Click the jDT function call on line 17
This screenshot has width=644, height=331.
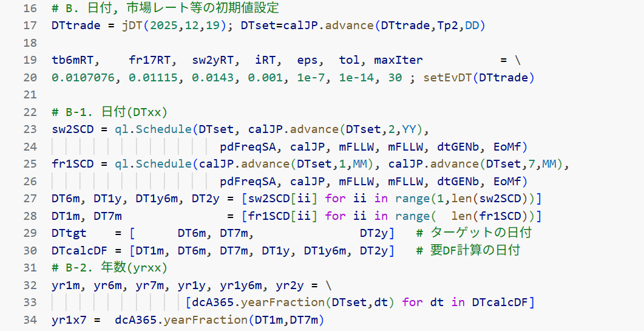point(132,26)
